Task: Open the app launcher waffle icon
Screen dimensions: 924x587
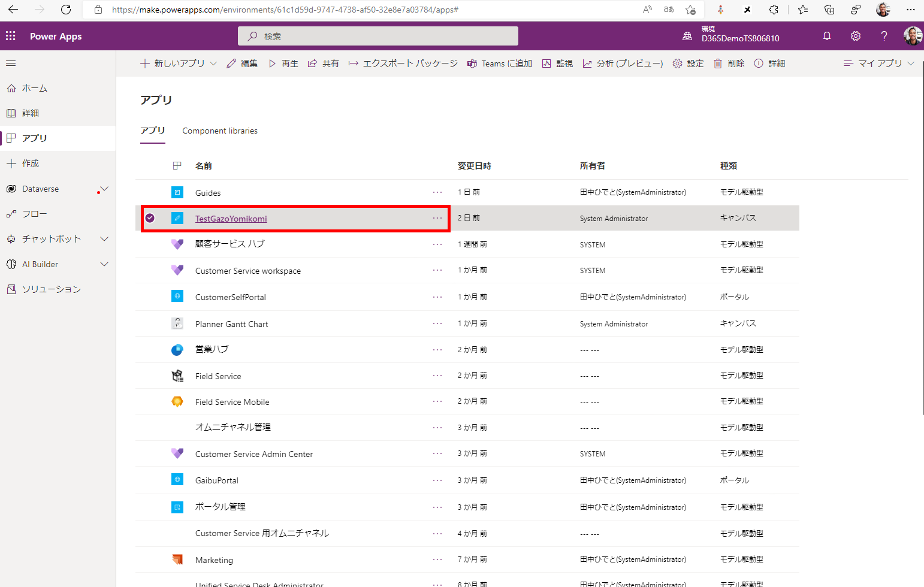Action: tap(11, 36)
